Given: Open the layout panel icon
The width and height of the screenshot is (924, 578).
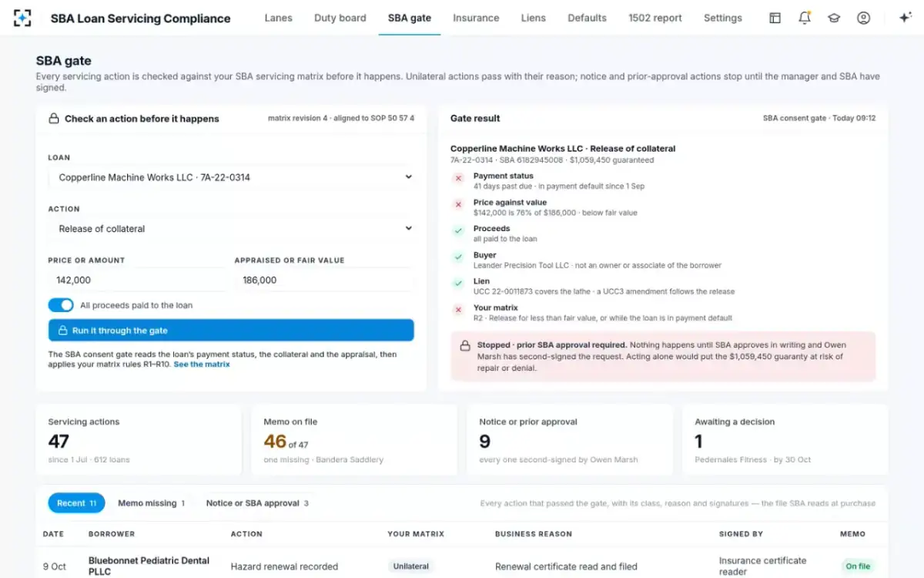Looking at the screenshot, I should (775, 18).
